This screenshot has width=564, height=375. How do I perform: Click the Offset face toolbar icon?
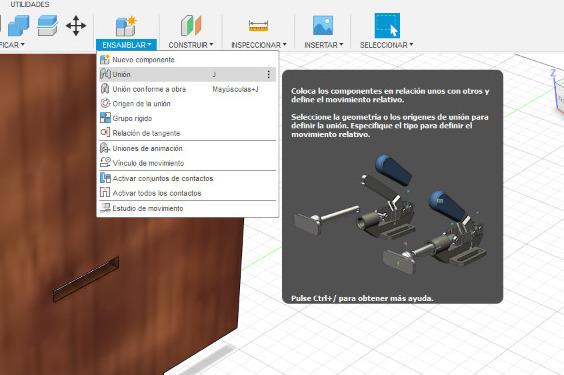point(47,25)
